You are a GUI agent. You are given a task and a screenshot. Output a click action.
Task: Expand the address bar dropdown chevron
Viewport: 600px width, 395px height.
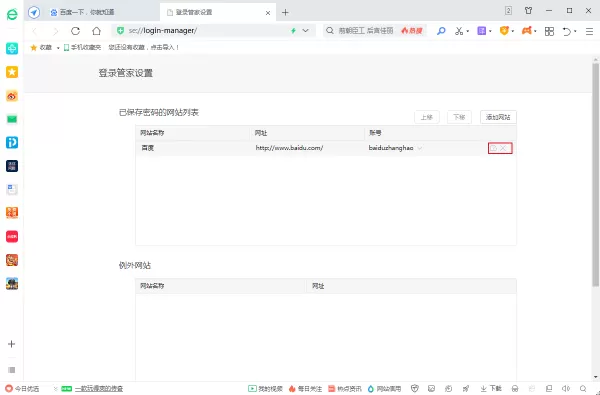(305, 31)
